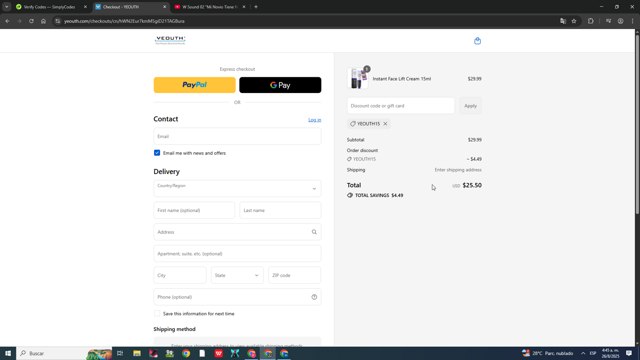Click the Apartment, suite, etc. field
Viewport: 640px width, 360px height.
point(237,253)
